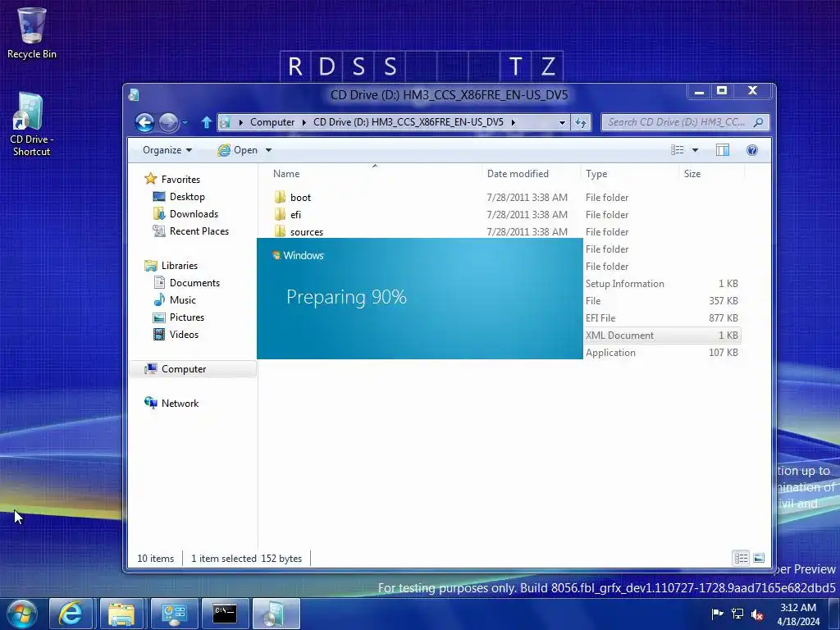Screen dimensions: 840x630
Task: Expand address bar history dropdown
Action: click(x=562, y=123)
